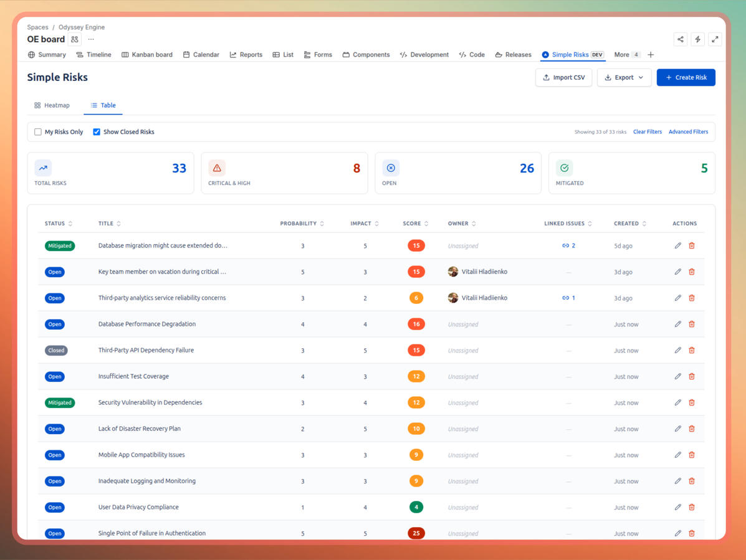Viewport: 746px width, 560px height.
Task: Switch to the Heatmap tab
Action: click(x=52, y=105)
